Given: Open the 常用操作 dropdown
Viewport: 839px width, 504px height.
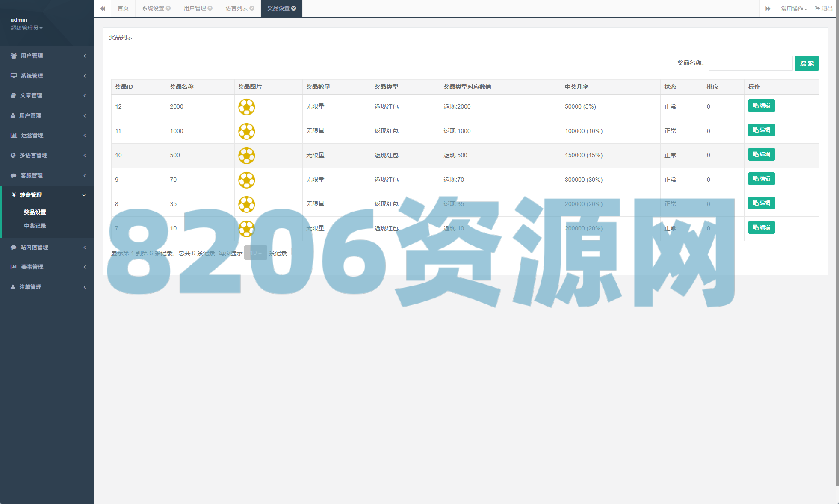Looking at the screenshot, I should pyautogui.click(x=794, y=9).
